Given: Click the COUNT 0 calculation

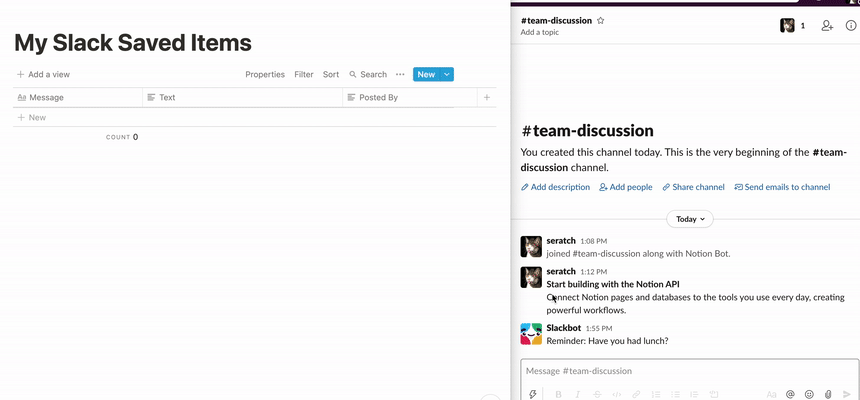Looking at the screenshot, I should point(122,137).
